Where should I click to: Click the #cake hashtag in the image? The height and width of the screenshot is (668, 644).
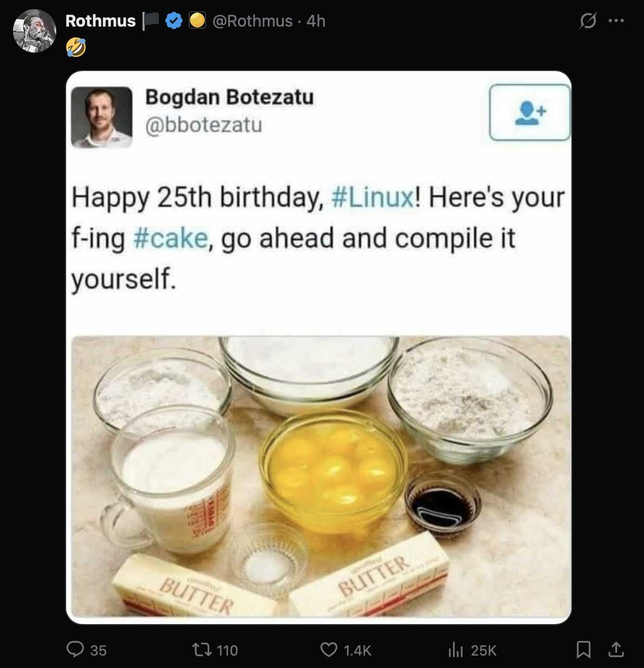[x=170, y=238]
